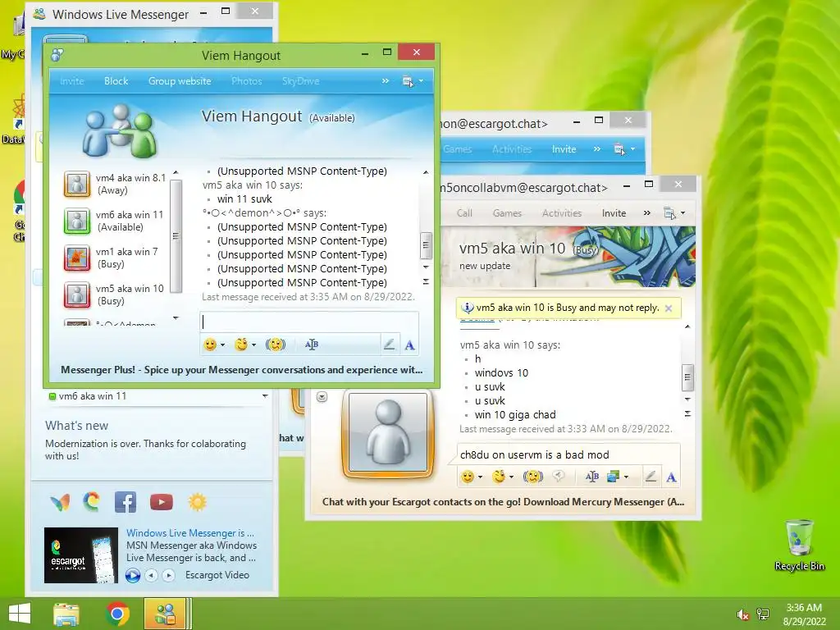Send a nudge in Viem Hangout
840x630 pixels.
tap(276, 345)
